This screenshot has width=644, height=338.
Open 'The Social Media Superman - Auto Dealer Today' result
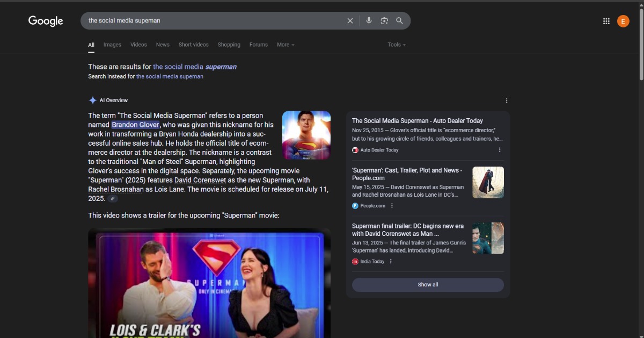point(418,121)
